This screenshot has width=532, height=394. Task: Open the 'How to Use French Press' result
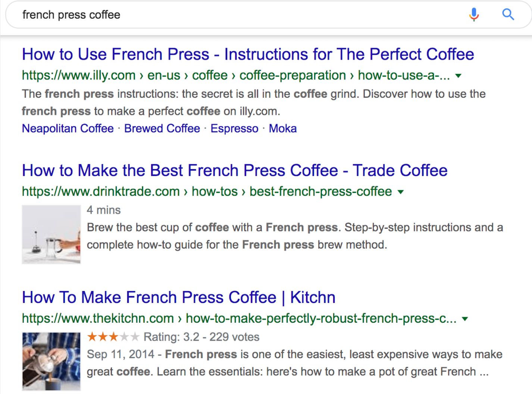[248, 54]
